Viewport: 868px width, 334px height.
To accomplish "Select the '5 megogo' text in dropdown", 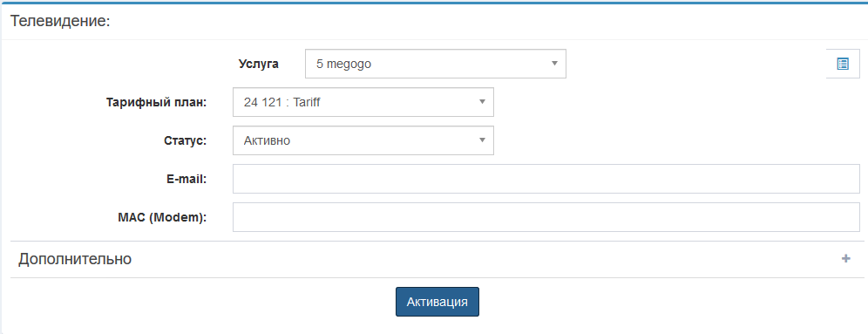I will (x=343, y=65).
